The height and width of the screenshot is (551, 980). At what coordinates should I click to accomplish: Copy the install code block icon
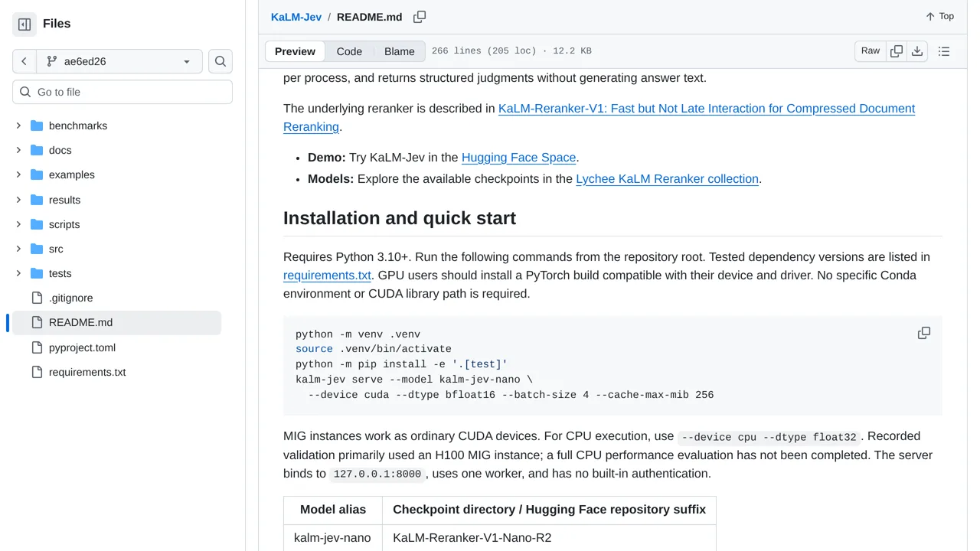pos(924,333)
